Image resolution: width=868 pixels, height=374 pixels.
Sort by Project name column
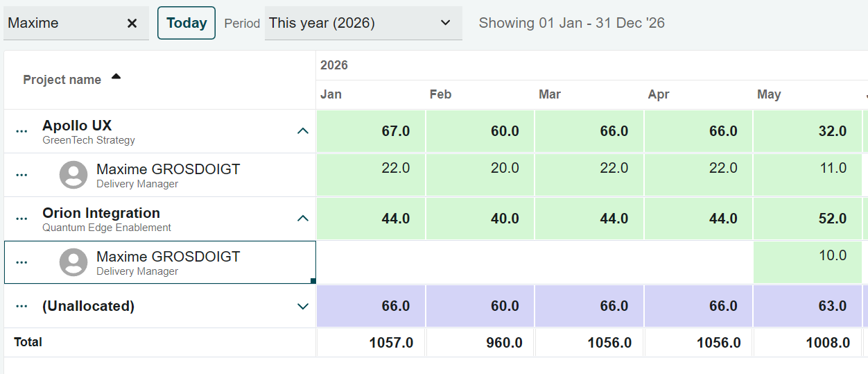click(x=62, y=80)
